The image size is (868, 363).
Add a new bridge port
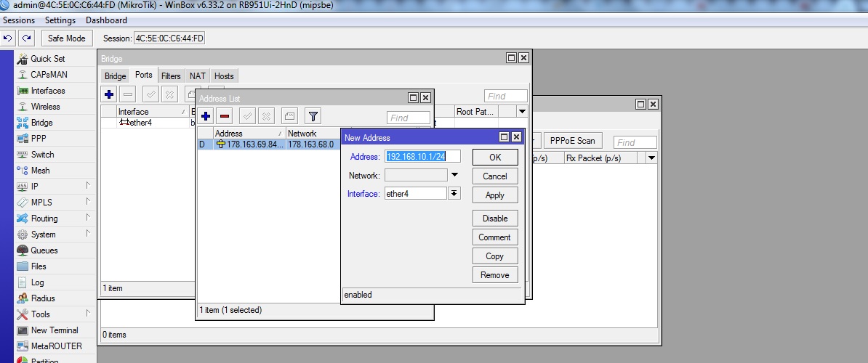coord(109,94)
